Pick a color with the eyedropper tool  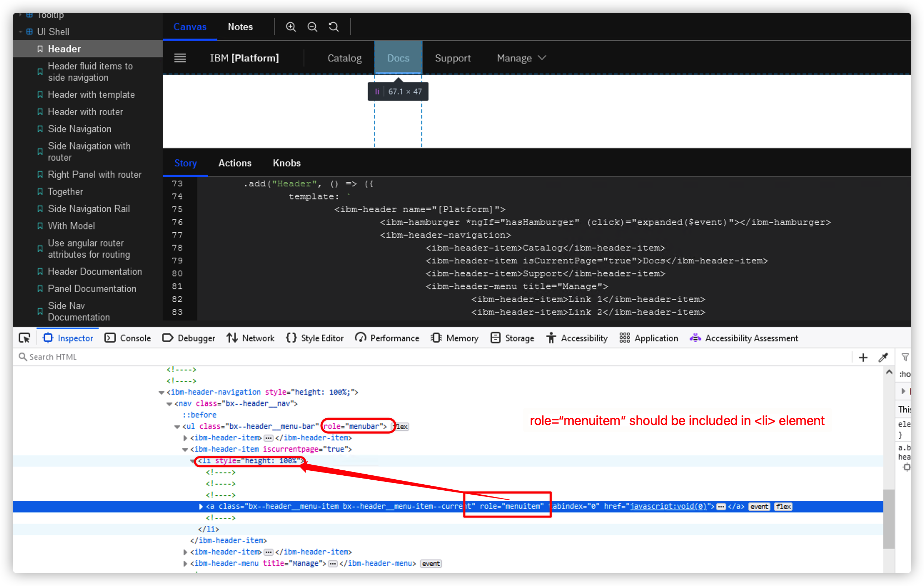884,357
